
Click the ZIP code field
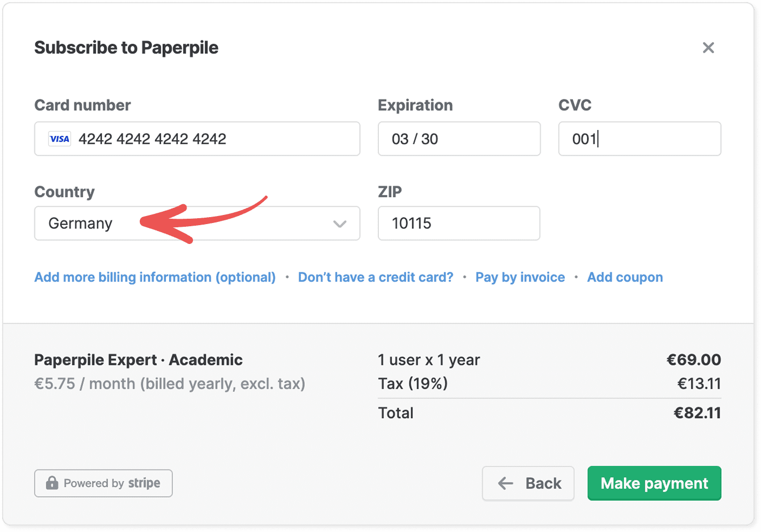tap(459, 224)
